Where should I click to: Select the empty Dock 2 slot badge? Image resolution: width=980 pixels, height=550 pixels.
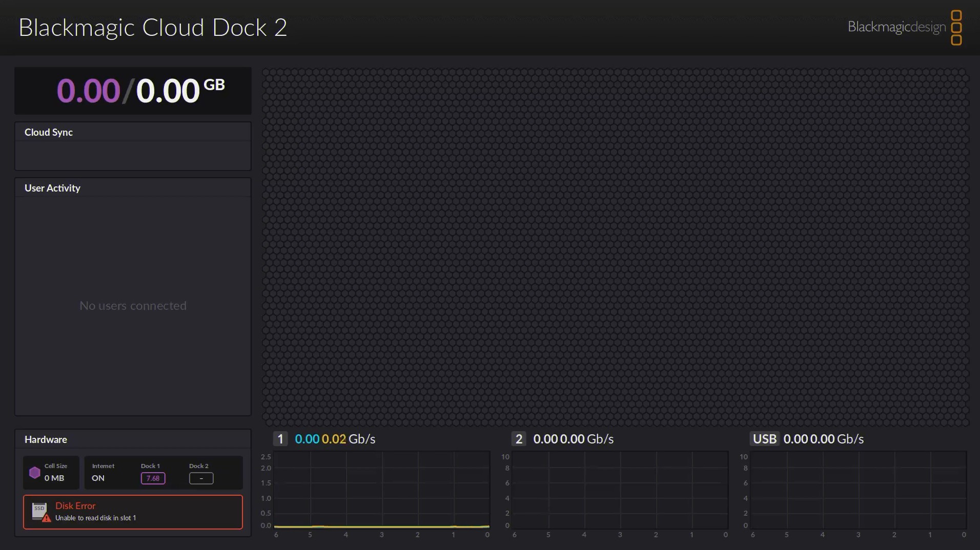pos(201,478)
